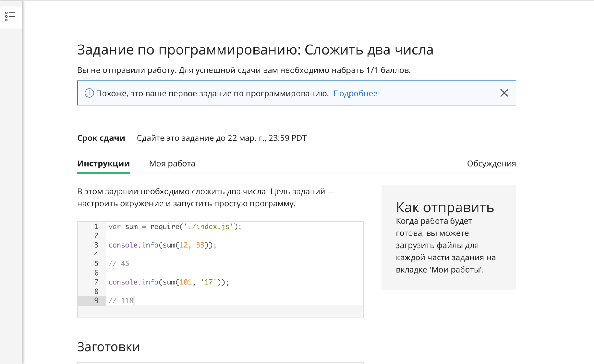Click the Срок сдачи deadline label
This screenshot has height=364, width=594.
tap(101, 138)
